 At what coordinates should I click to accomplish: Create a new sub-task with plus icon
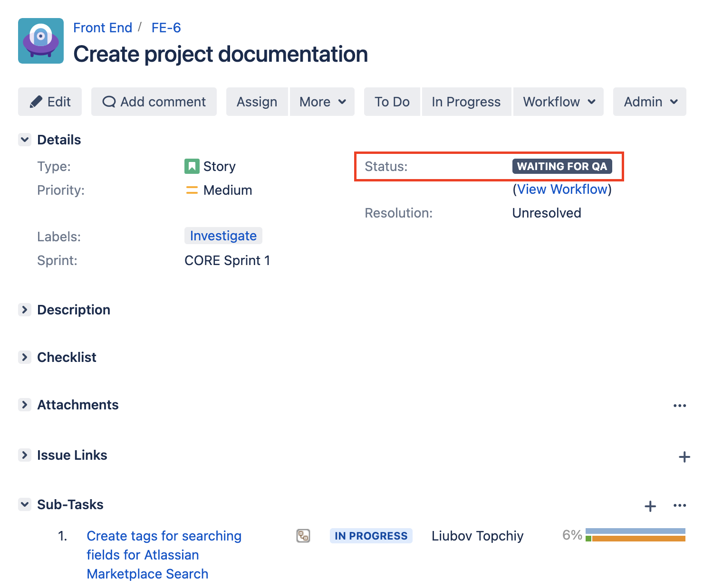650,506
